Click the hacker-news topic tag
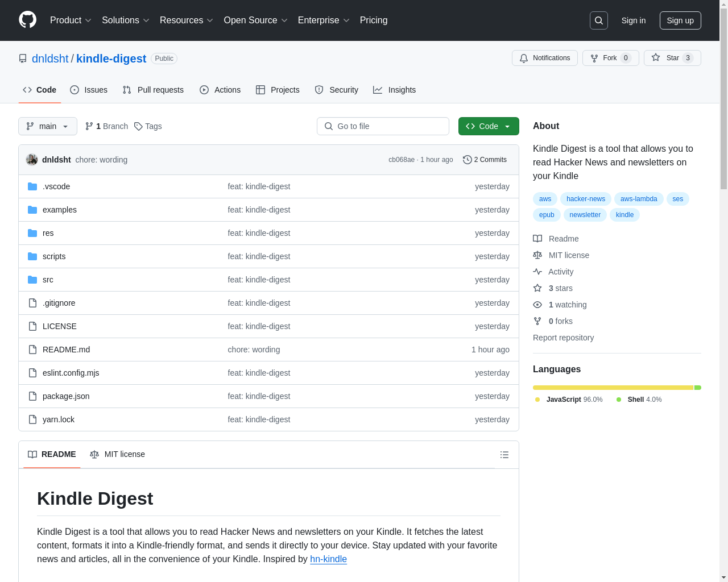The image size is (728, 582). pyautogui.click(x=586, y=199)
